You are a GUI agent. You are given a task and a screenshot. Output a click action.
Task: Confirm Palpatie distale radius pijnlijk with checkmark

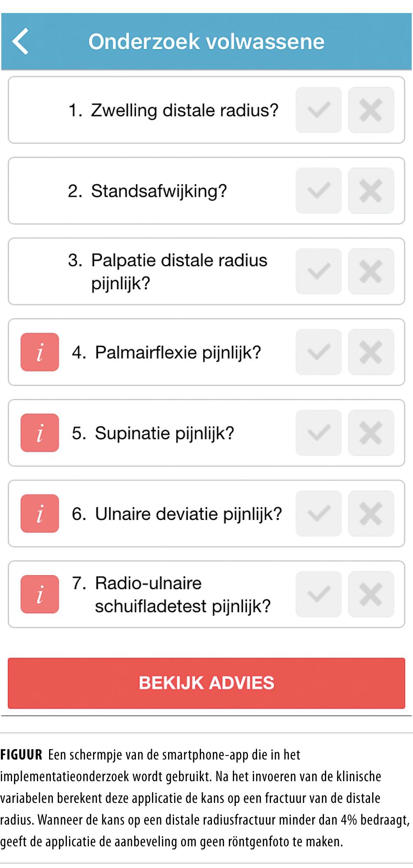click(x=318, y=271)
